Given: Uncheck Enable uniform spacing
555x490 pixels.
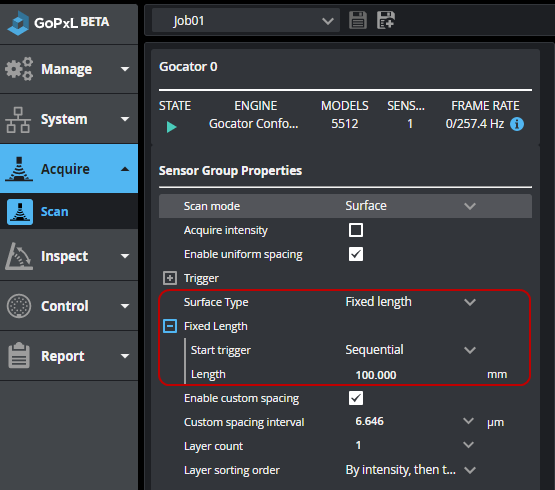Looking at the screenshot, I should (x=356, y=254).
